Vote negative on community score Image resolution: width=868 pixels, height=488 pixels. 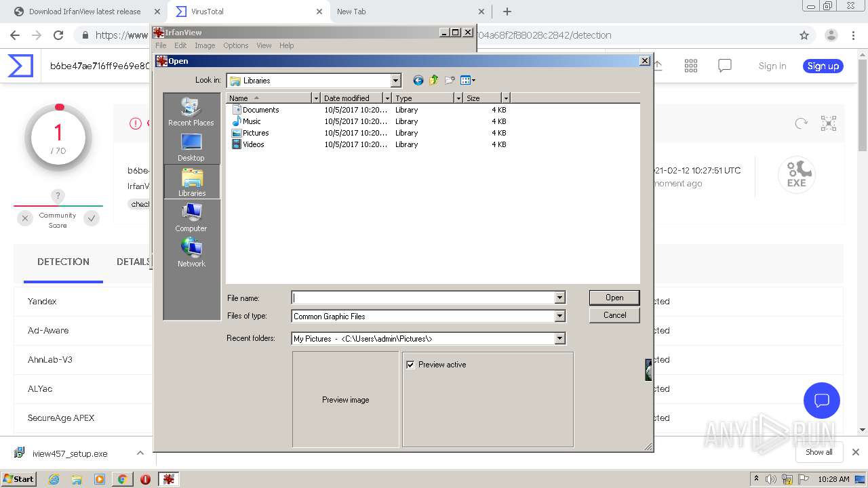click(x=25, y=218)
